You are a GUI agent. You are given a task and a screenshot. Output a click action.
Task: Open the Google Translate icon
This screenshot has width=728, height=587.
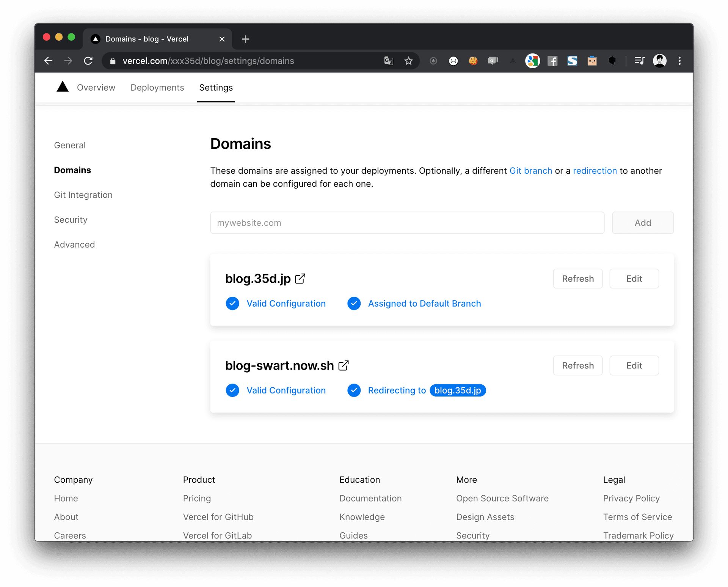coord(389,61)
